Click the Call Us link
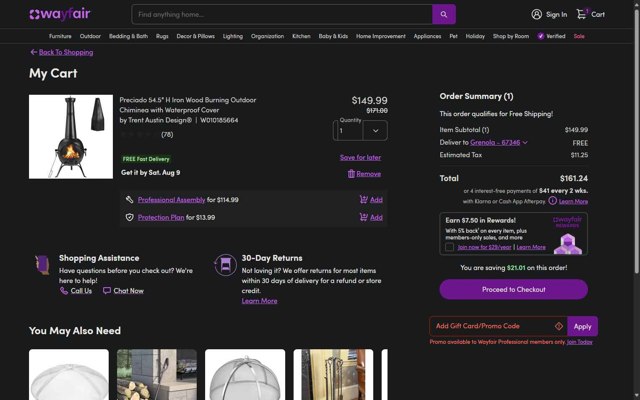 click(81, 291)
